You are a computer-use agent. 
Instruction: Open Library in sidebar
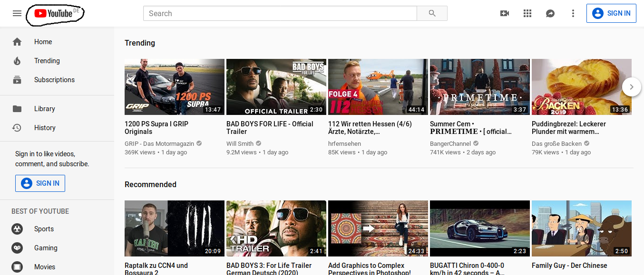click(57, 109)
